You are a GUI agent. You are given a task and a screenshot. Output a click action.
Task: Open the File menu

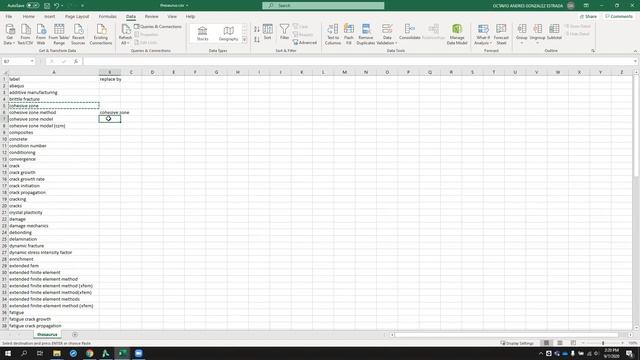(x=9, y=16)
